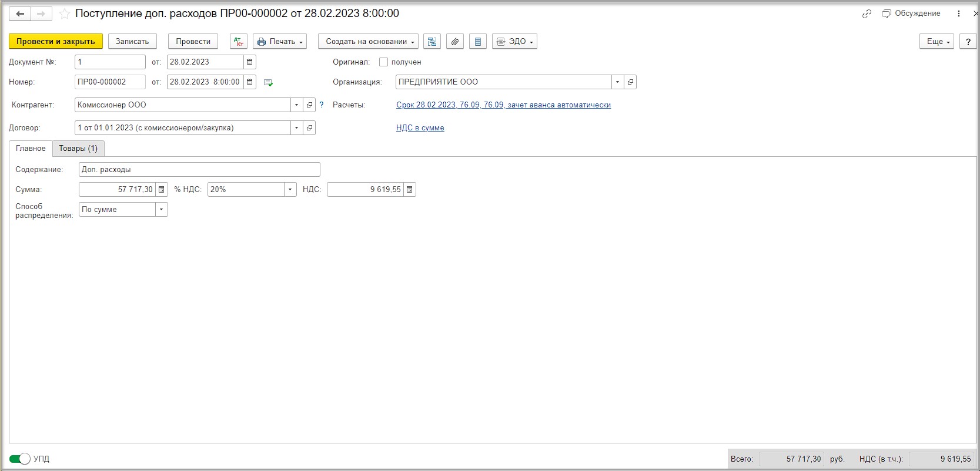Click Записать button
This screenshot has height=471, width=980.
click(132, 42)
